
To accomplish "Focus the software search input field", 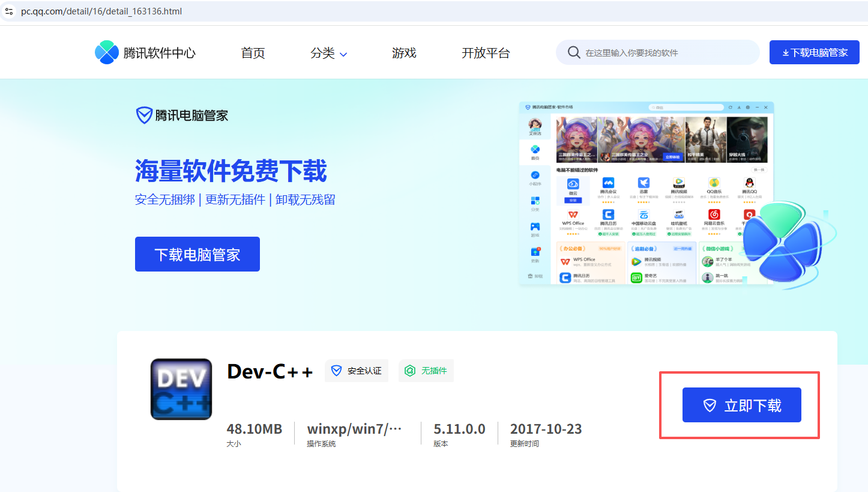I will click(658, 52).
